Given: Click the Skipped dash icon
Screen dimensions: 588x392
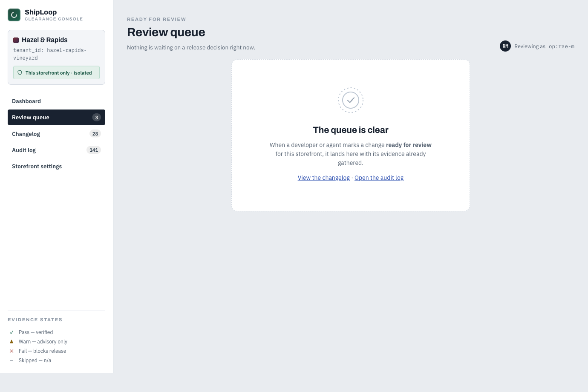Looking at the screenshot, I should pyautogui.click(x=12, y=360).
